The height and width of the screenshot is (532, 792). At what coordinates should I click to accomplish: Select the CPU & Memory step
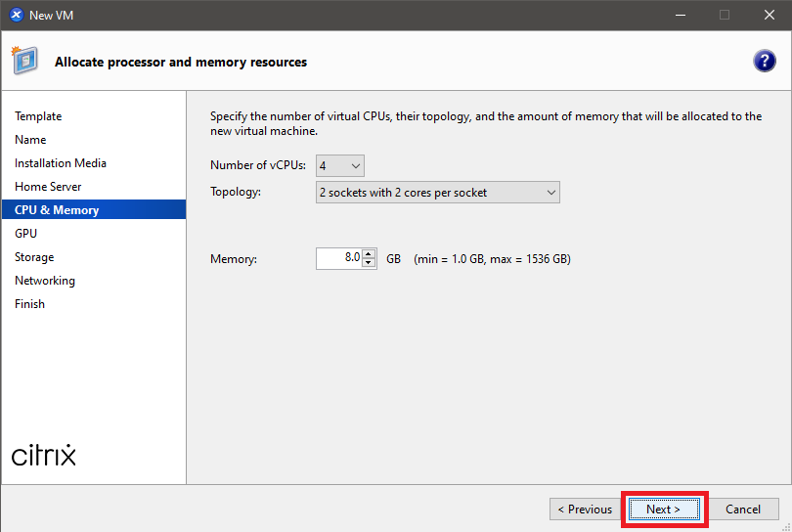click(57, 210)
